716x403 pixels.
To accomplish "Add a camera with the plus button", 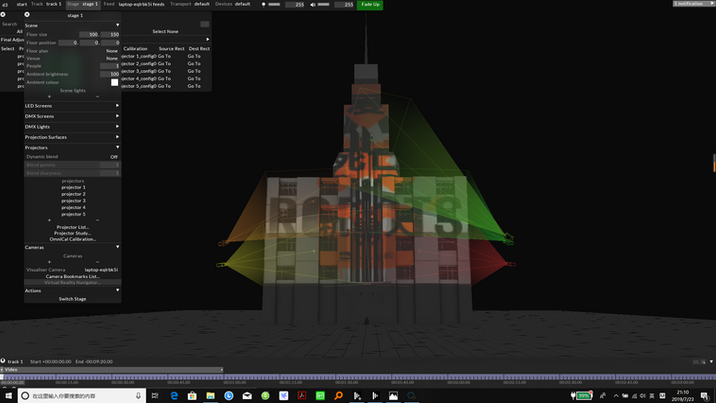I will click(x=49, y=262).
